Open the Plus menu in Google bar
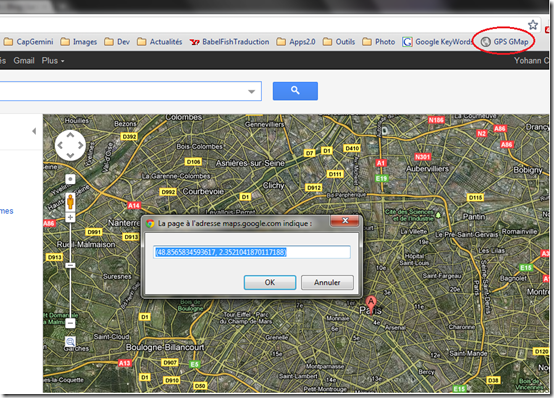The height and width of the screenshot is (398, 554). pyautogui.click(x=53, y=60)
